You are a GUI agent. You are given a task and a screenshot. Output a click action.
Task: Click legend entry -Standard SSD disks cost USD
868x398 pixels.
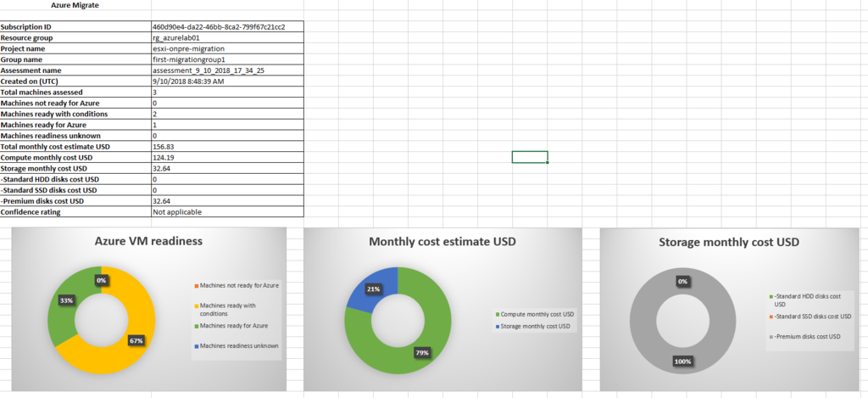(810, 317)
